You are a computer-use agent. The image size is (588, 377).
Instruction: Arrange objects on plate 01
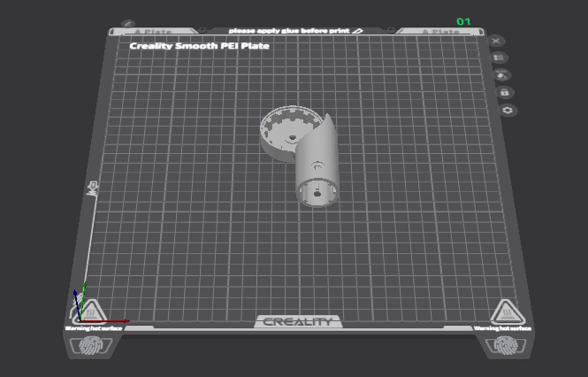[x=499, y=58]
